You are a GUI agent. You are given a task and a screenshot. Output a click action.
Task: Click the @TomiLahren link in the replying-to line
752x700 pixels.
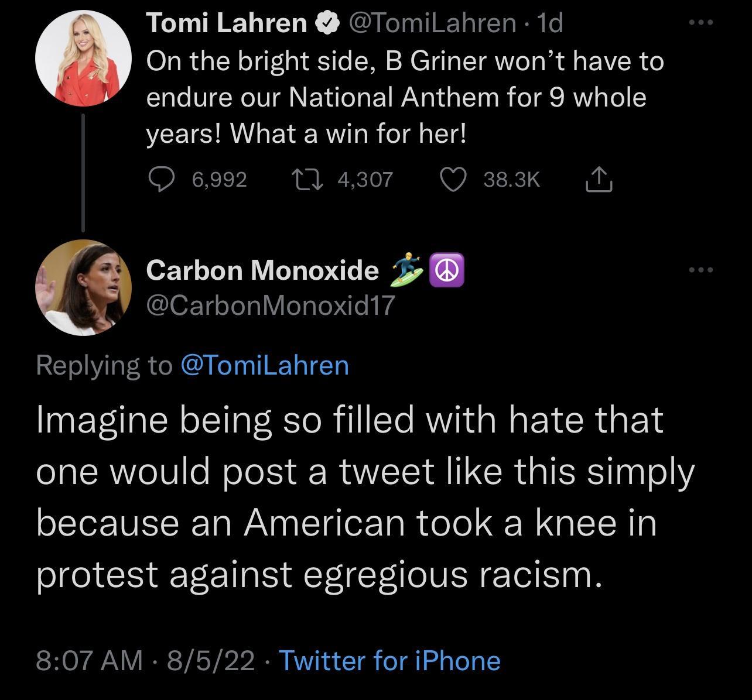tap(264, 365)
